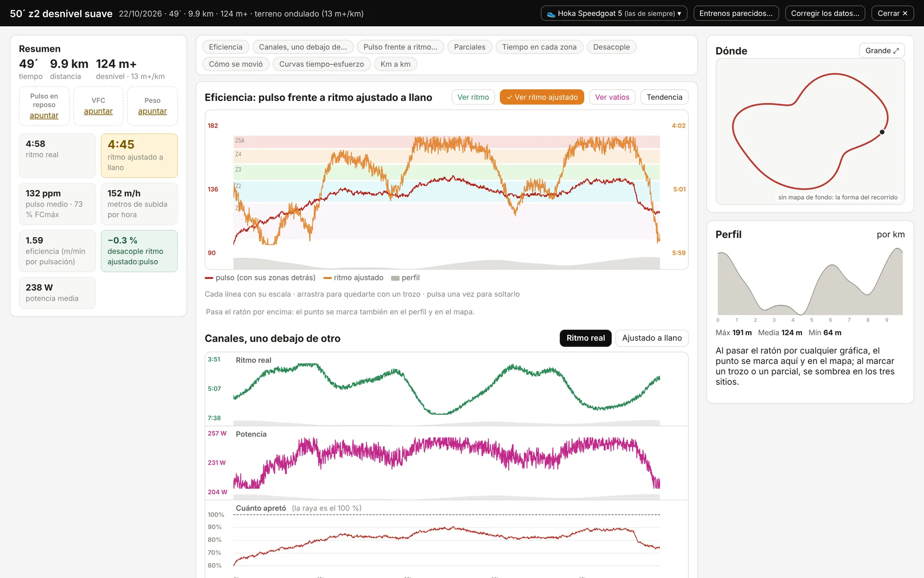The height and width of the screenshot is (578, 924).
Task: Open Entrenos parecidos similar workouts
Action: pos(736,13)
